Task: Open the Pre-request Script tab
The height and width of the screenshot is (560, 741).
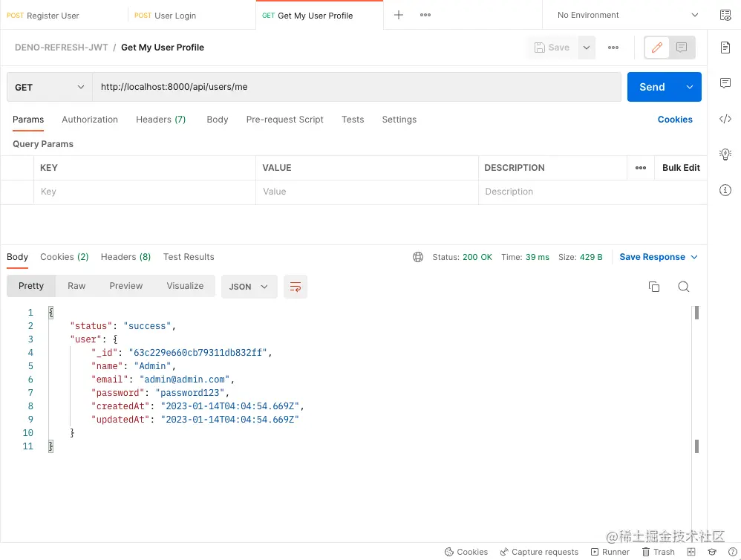Action: pyautogui.click(x=284, y=120)
